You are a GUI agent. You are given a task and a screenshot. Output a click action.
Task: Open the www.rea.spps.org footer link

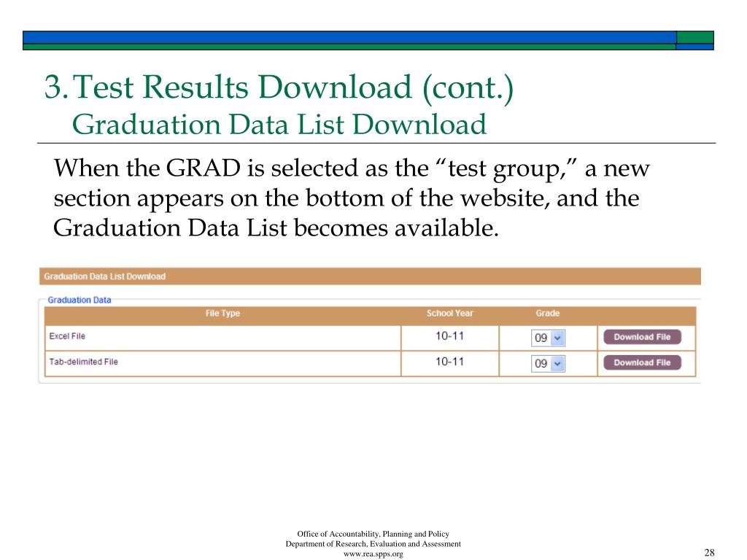point(373,554)
